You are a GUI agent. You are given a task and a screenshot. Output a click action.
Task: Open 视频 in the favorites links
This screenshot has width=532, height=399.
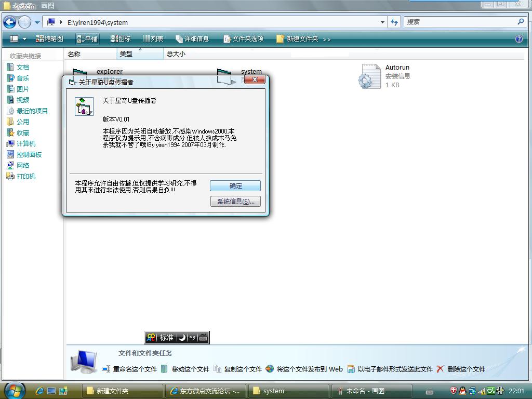[18, 100]
